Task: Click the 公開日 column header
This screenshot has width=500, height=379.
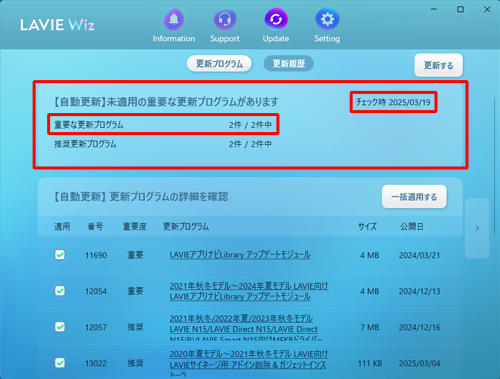Action: (412, 227)
